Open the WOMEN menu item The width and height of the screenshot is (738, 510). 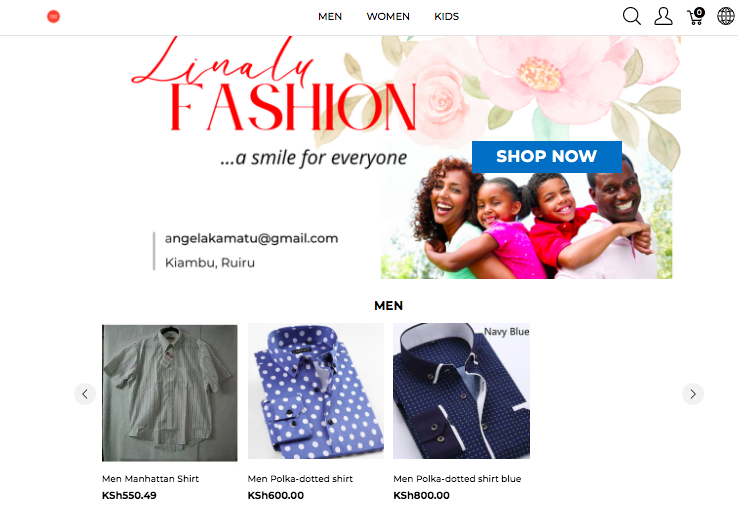tap(388, 16)
